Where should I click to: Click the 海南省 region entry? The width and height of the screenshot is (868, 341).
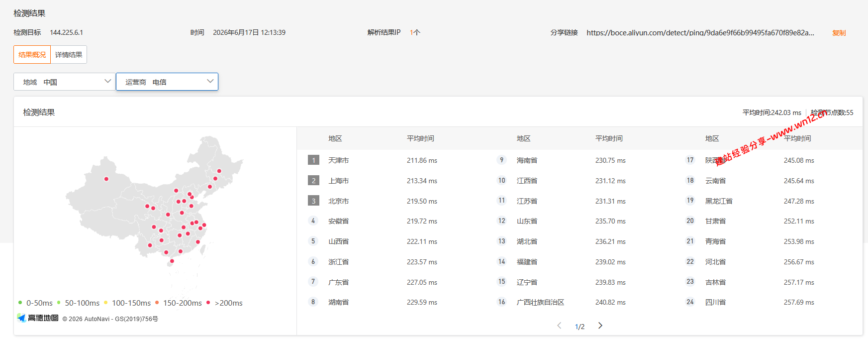(527, 160)
